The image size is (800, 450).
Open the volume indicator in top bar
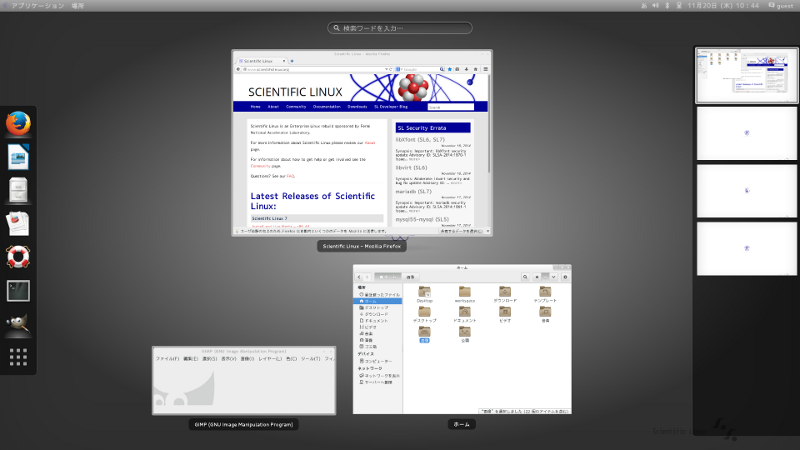pos(656,6)
